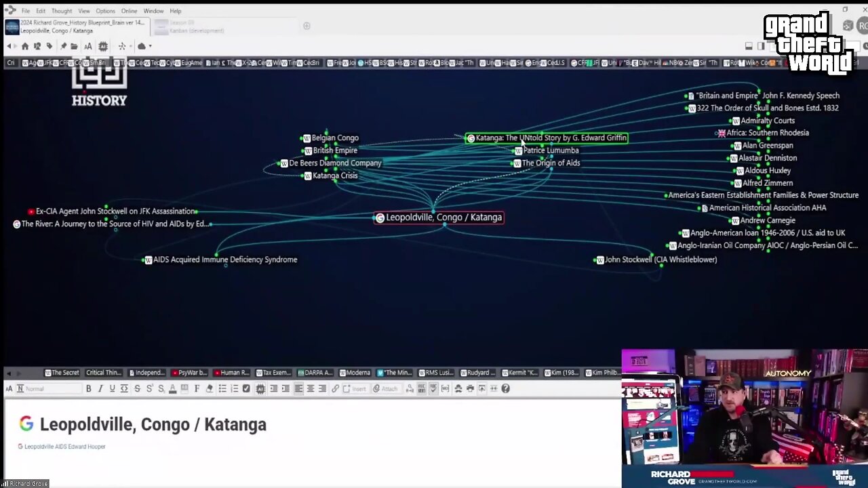Open the Window menu

tap(153, 11)
